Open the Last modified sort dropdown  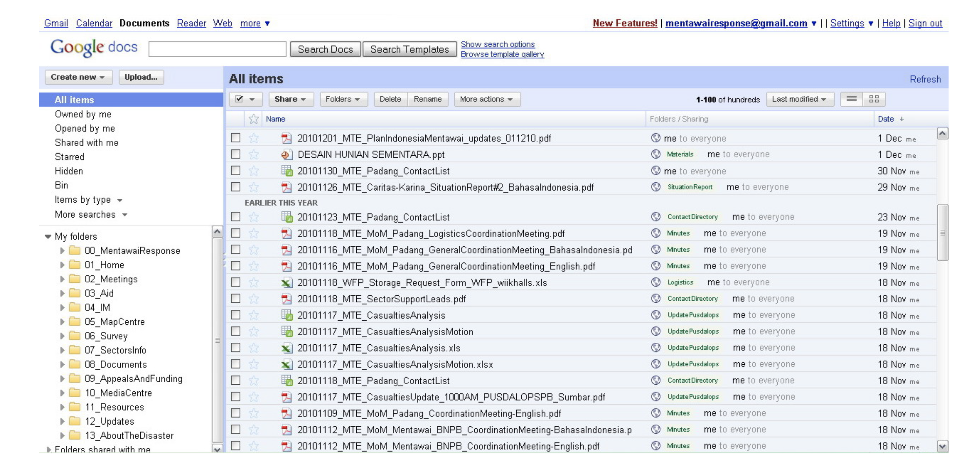pyautogui.click(x=799, y=99)
